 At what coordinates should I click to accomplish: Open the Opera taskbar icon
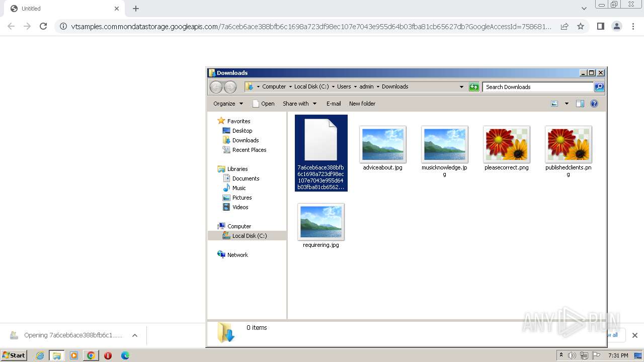(108, 355)
